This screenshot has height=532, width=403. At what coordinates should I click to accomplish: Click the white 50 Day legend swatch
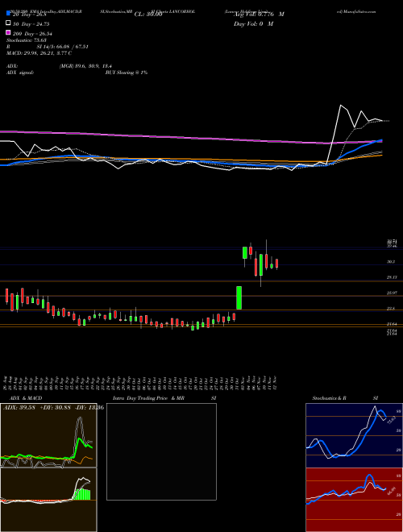coord(8,23)
